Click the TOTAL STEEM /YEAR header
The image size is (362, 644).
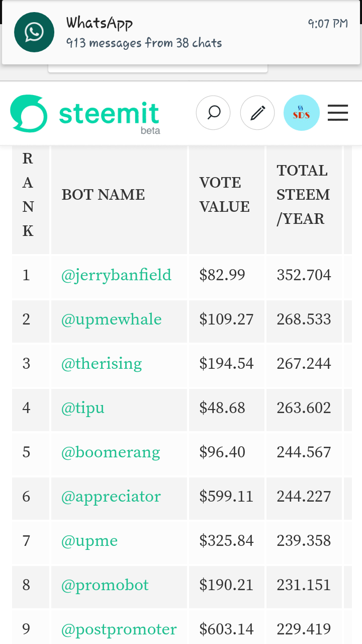click(303, 195)
